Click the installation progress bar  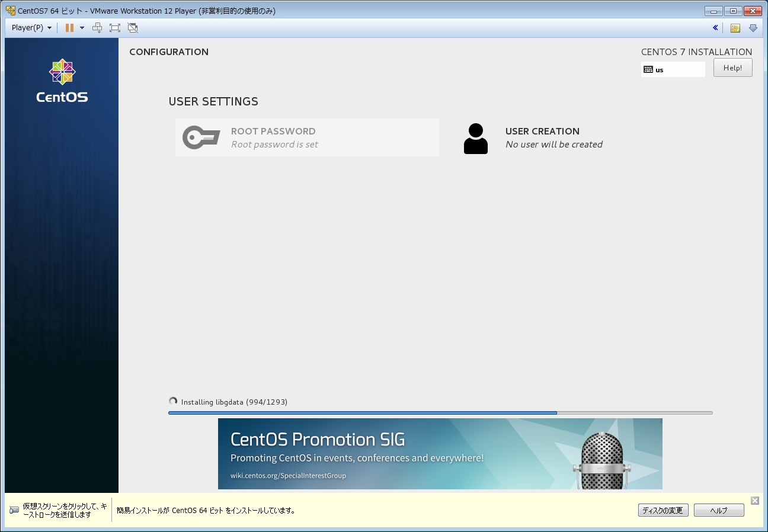440,413
